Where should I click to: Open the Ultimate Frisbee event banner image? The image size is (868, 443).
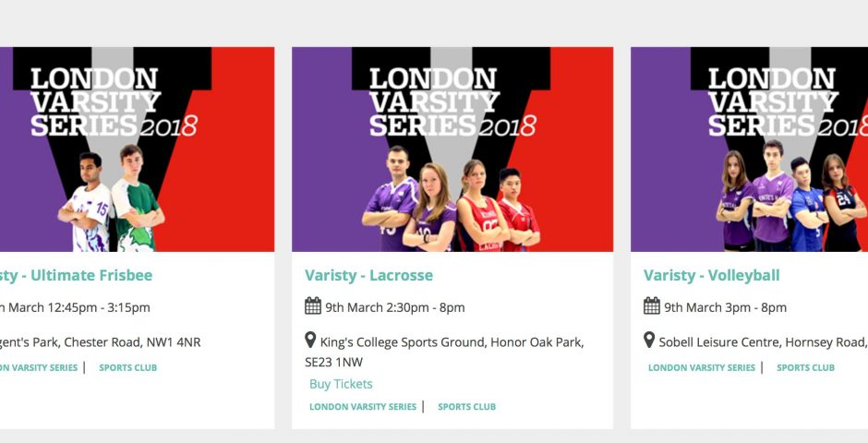point(138,150)
